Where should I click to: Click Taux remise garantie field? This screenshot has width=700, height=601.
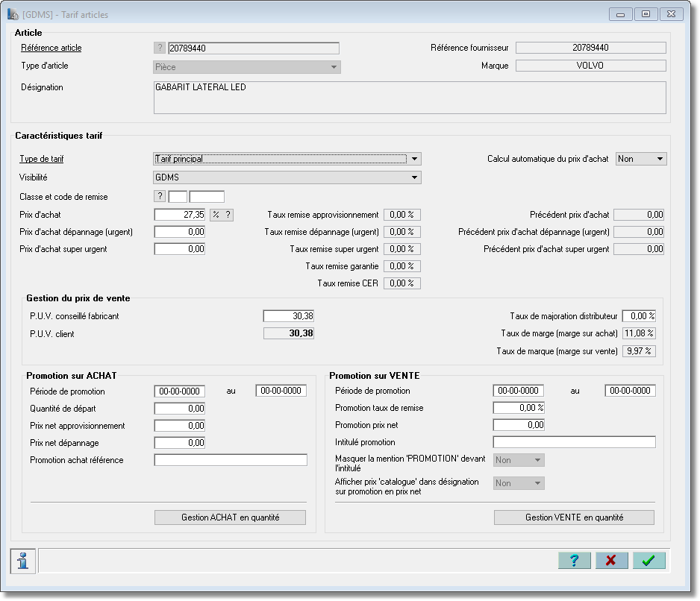tap(401, 266)
